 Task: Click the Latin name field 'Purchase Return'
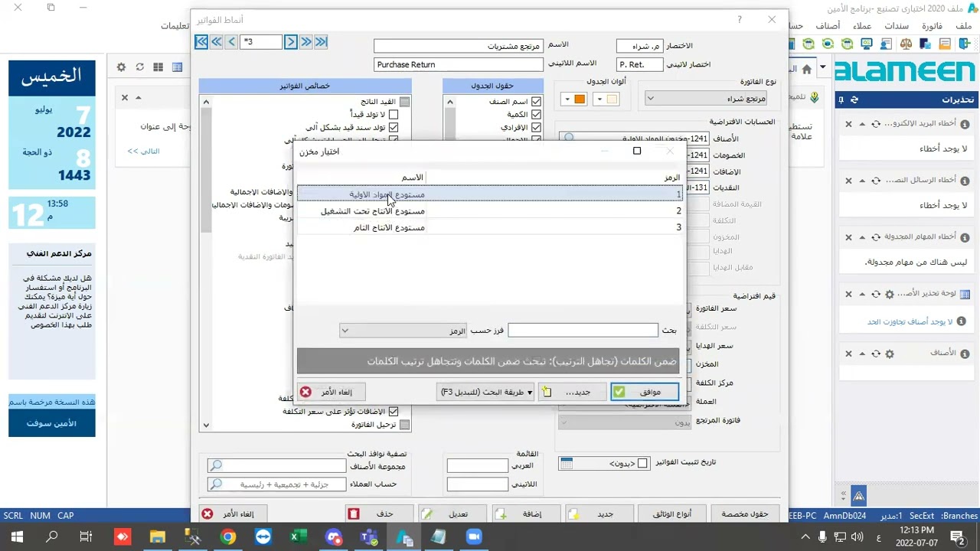[458, 65]
